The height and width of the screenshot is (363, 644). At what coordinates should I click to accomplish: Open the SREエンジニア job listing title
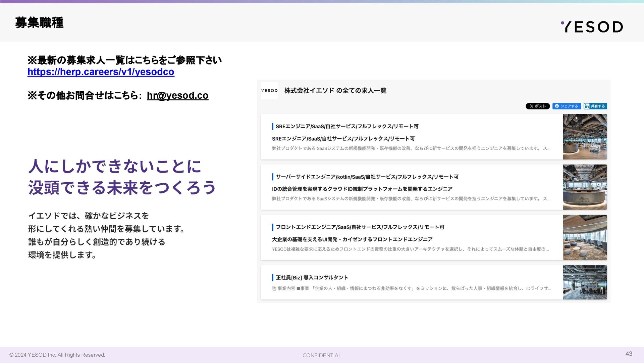347,126
